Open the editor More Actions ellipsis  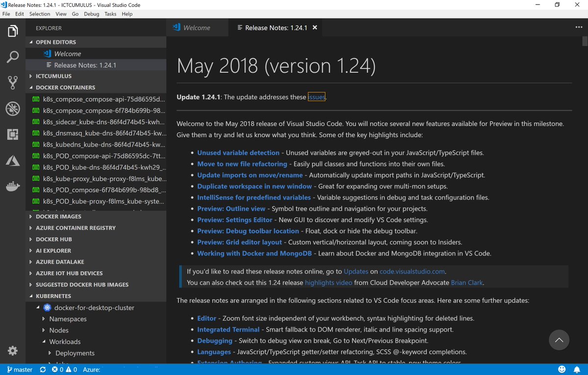tap(579, 27)
